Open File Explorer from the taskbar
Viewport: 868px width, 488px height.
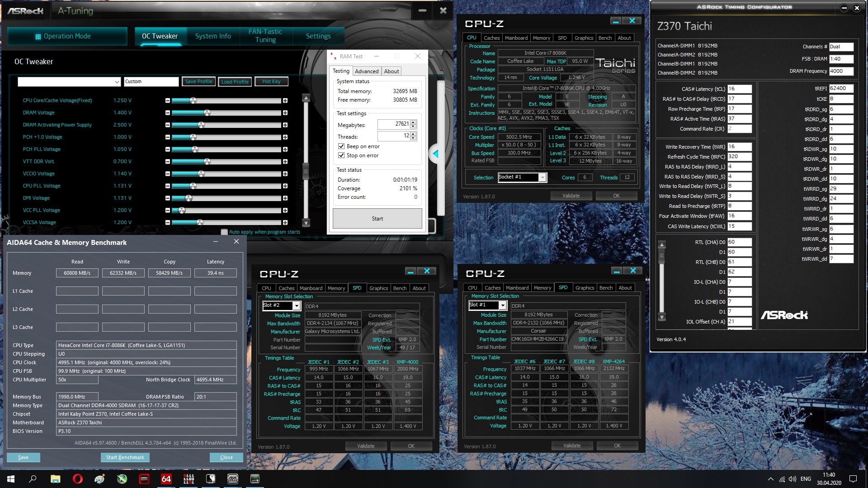(55, 479)
